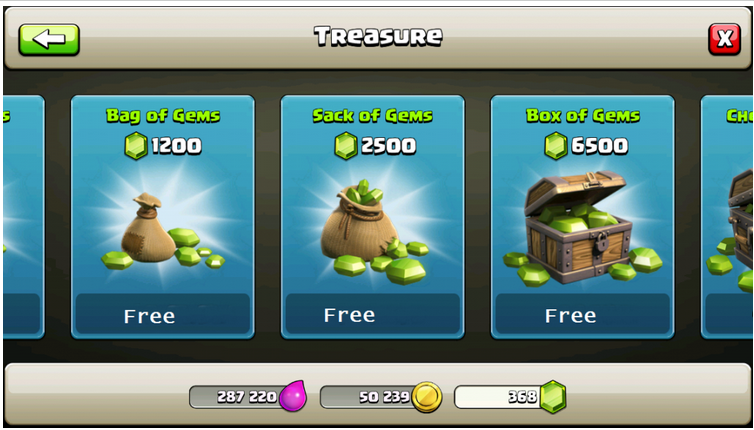Tap the Bag of Gems sack image
The image size is (754, 430).
pos(163,231)
